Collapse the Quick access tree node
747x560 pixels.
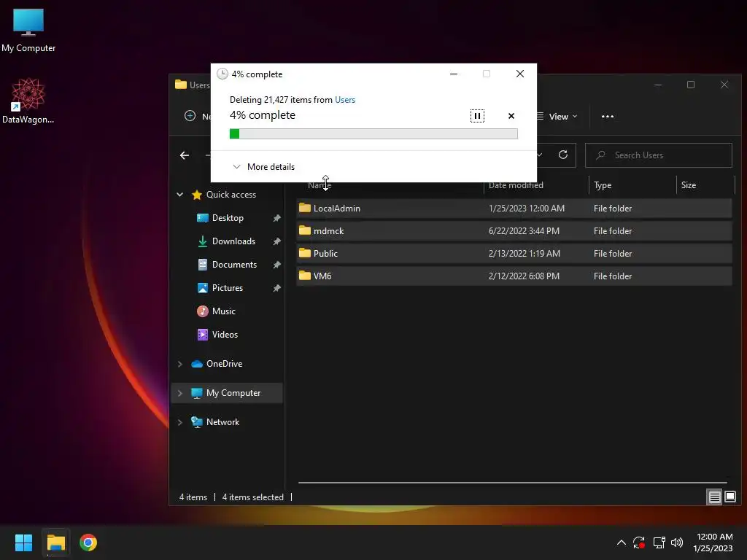coord(179,194)
